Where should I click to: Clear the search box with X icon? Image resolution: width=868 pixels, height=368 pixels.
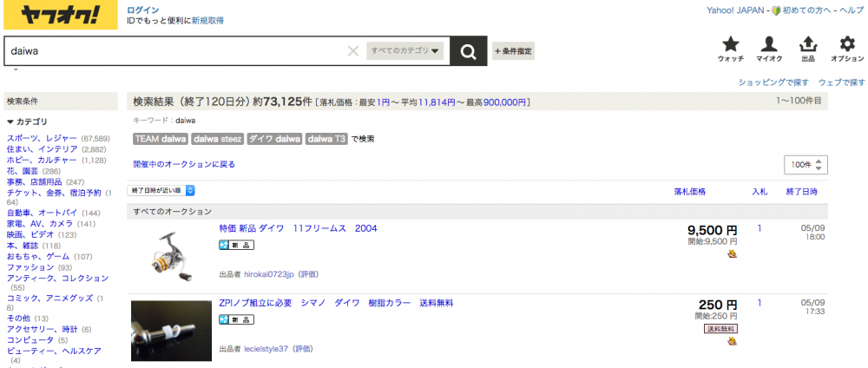pyautogui.click(x=352, y=51)
